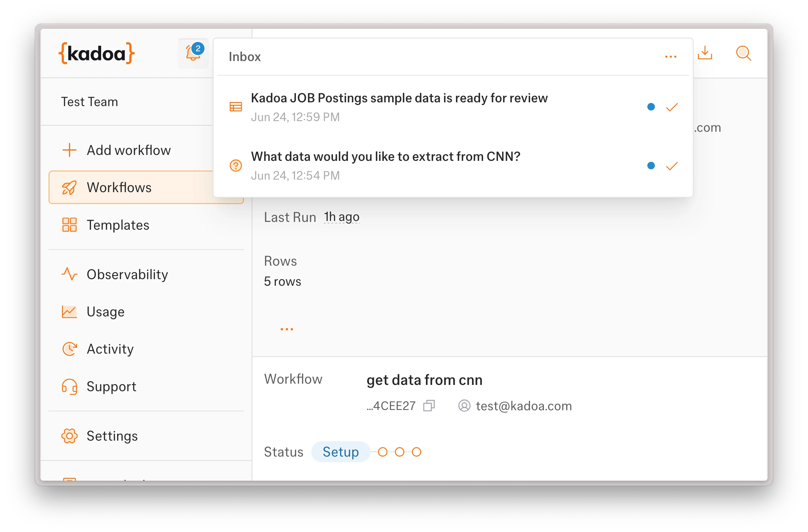Image resolution: width=808 pixels, height=532 pixels.
Task: Click the chart icon for Usage
Action: coord(70,312)
